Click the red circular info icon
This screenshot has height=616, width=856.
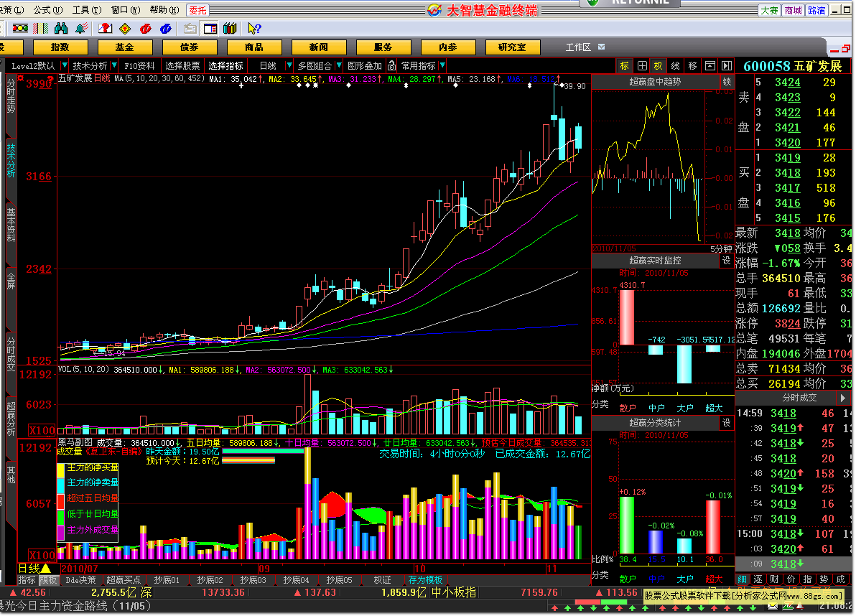point(145,29)
